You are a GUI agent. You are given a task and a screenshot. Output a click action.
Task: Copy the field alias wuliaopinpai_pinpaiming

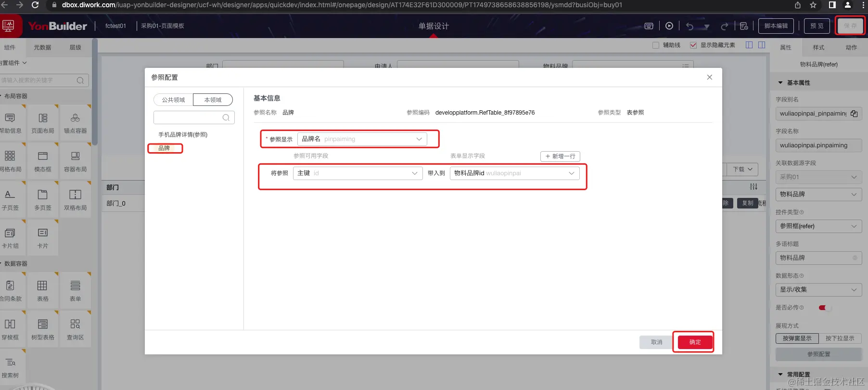click(x=854, y=114)
